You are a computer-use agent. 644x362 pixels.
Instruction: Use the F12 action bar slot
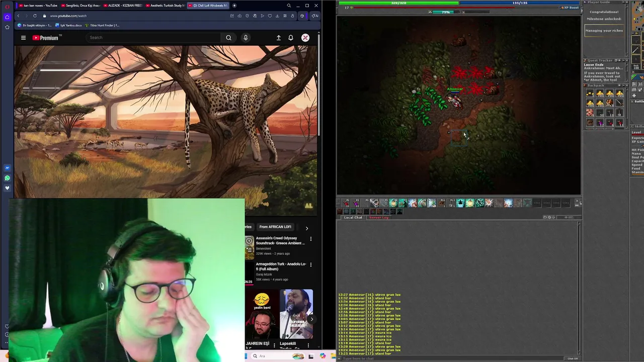[x=451, y=203]
